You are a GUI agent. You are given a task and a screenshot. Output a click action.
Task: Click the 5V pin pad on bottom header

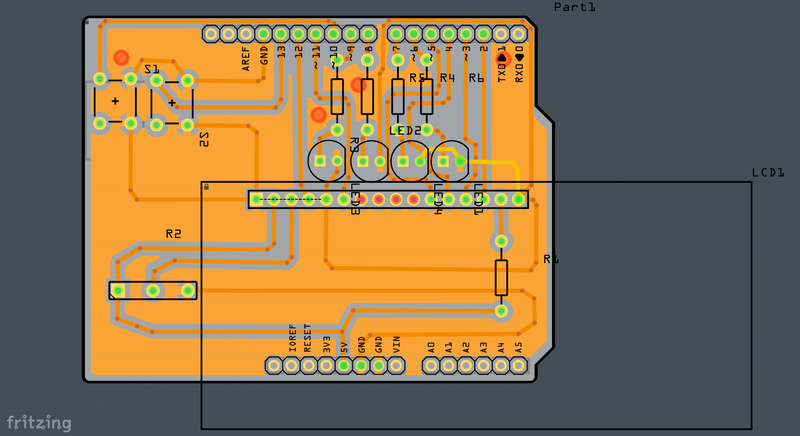[343, 366]
